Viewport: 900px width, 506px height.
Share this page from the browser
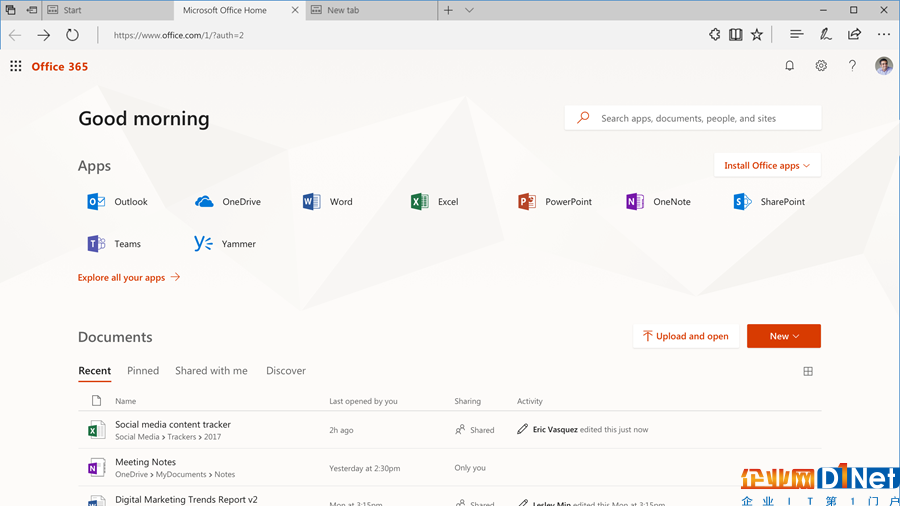click(x=854, y=34)
